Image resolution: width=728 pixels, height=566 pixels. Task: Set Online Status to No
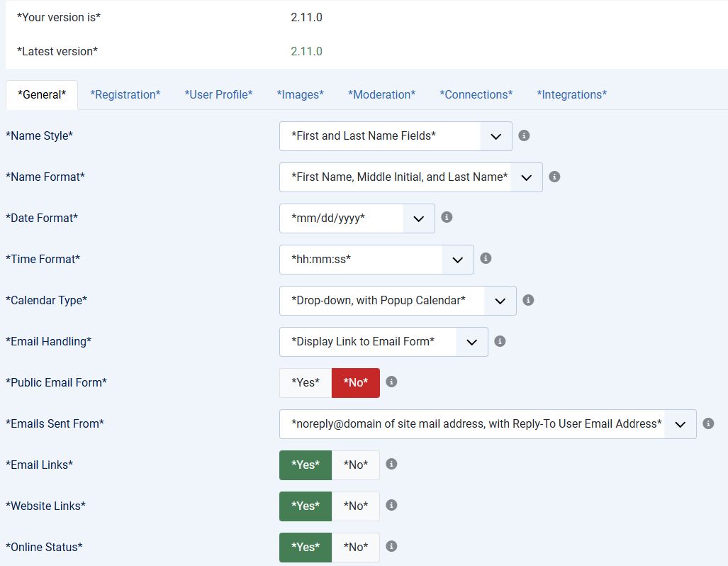point(356,548)
